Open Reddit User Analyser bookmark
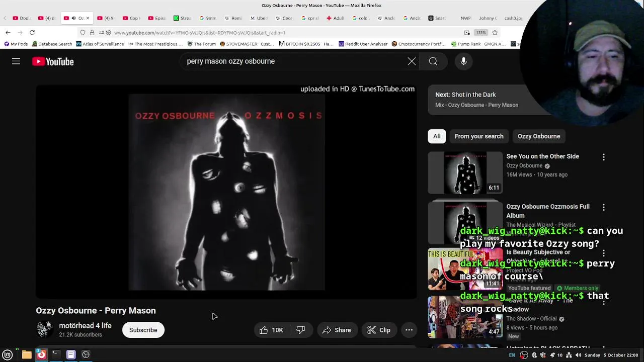The height and width of the screenshot is (362, 644). pyautogui.click(x=363, y=44)
